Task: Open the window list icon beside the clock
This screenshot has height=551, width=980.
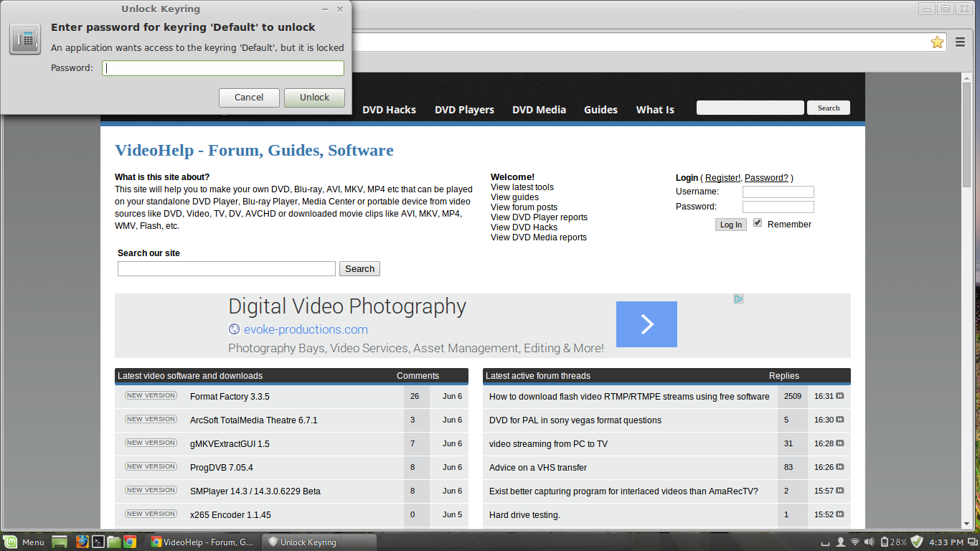Action: [973, 542]
